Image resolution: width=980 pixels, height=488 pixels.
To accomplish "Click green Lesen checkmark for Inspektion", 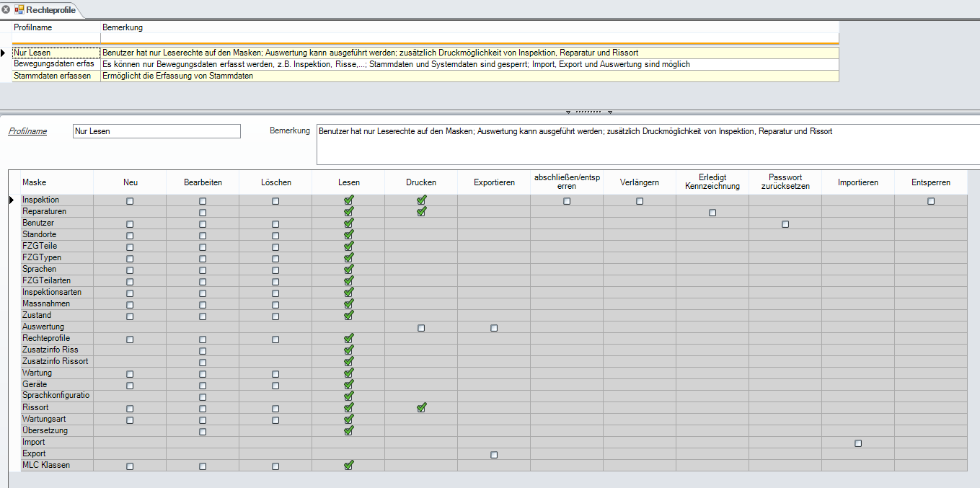I will [349, 200].
